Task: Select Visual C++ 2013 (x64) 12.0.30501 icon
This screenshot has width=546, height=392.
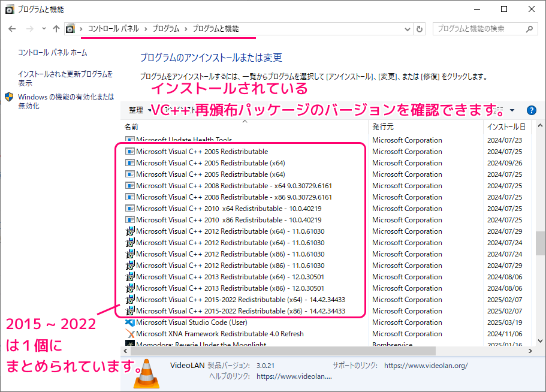Action: tap(130, 277)
